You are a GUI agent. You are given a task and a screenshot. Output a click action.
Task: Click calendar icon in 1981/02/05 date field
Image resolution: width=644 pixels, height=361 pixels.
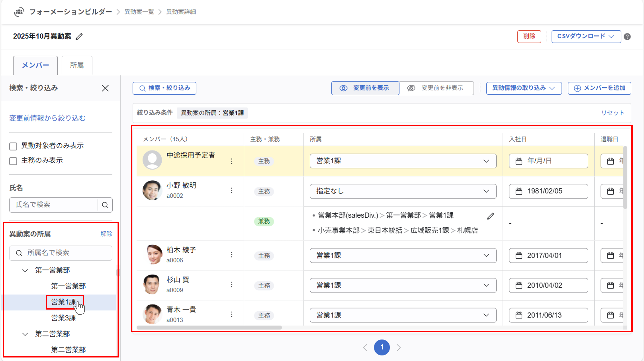point(519,191)
